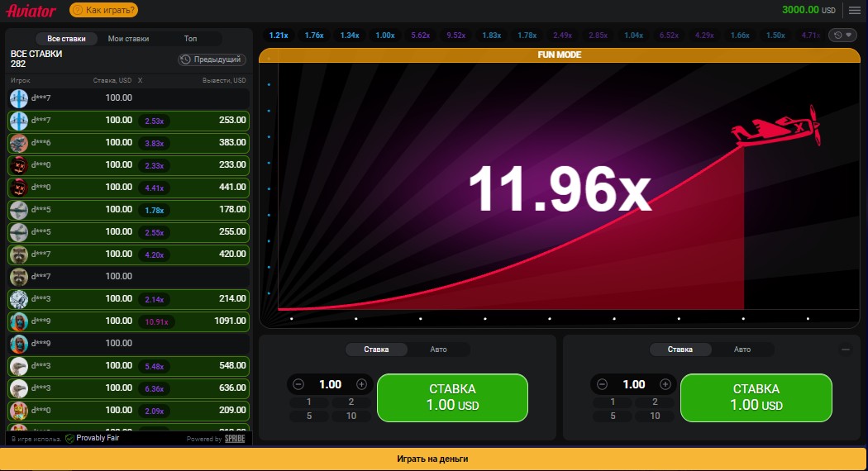
Task: Open the hamburger menu in top right
Action: [855, 11]
